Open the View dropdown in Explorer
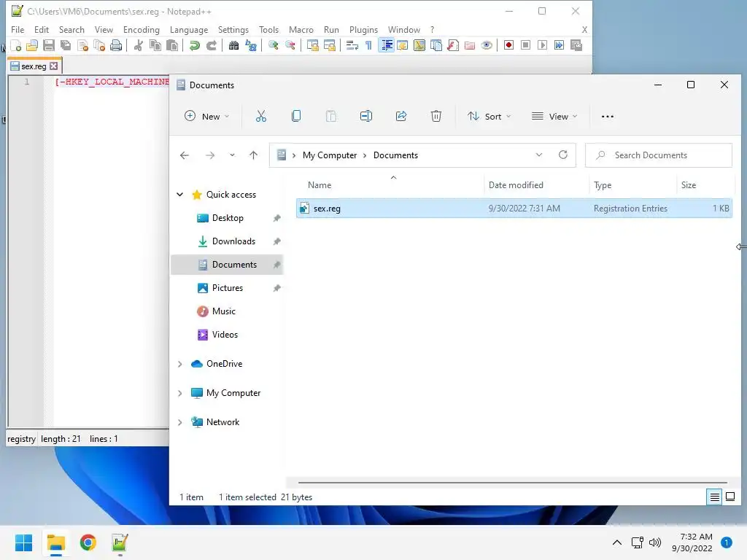Viewport: 747px width, 560px height. click(554, 116)
